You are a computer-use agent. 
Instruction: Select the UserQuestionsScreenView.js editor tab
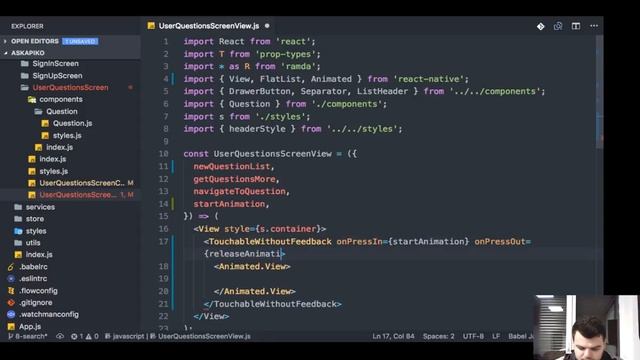coord(209,26)
